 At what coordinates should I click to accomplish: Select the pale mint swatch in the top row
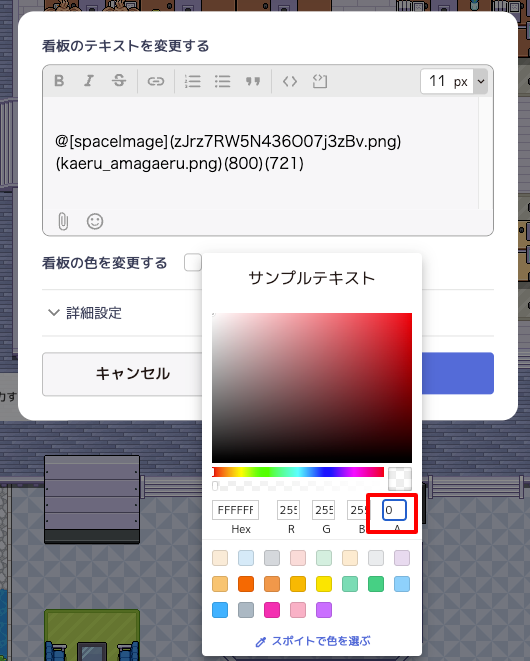tap(324, 558)
